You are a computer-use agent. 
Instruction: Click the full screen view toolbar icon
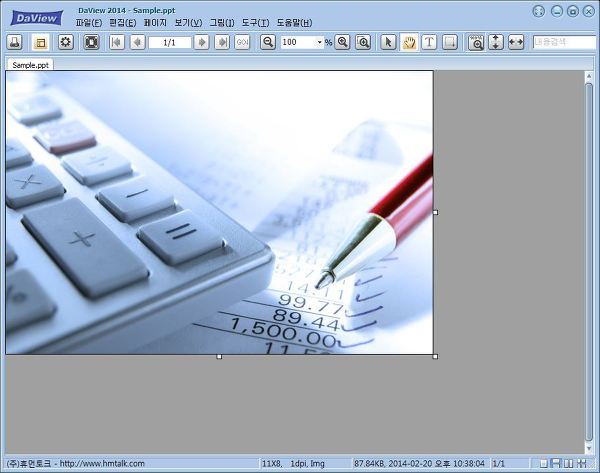click(91, 42)
